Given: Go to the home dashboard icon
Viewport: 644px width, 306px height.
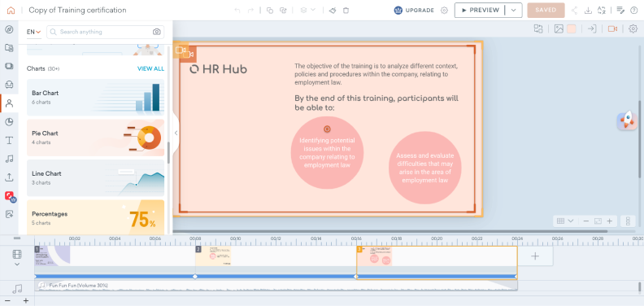Looking at the screenshot, I should coord(11,11).
